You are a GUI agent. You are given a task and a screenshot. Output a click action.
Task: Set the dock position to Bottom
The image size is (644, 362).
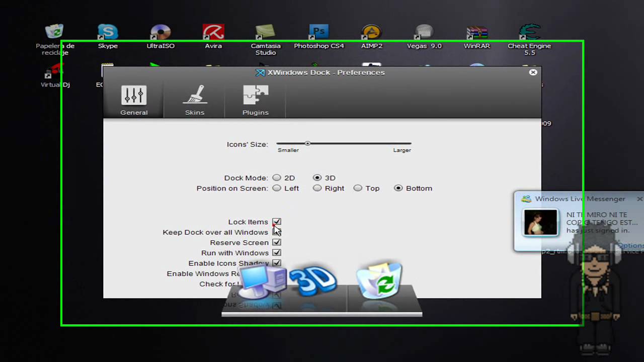click(398, 188)
